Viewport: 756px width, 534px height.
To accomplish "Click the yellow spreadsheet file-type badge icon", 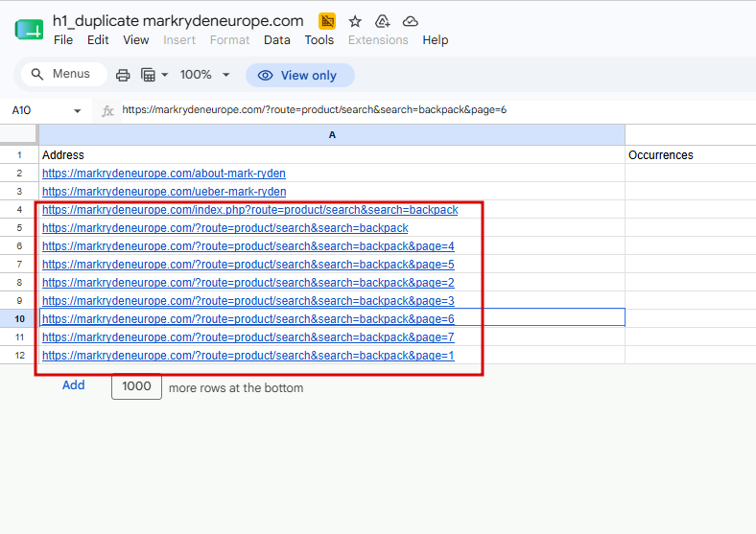I will coord(327,21).
